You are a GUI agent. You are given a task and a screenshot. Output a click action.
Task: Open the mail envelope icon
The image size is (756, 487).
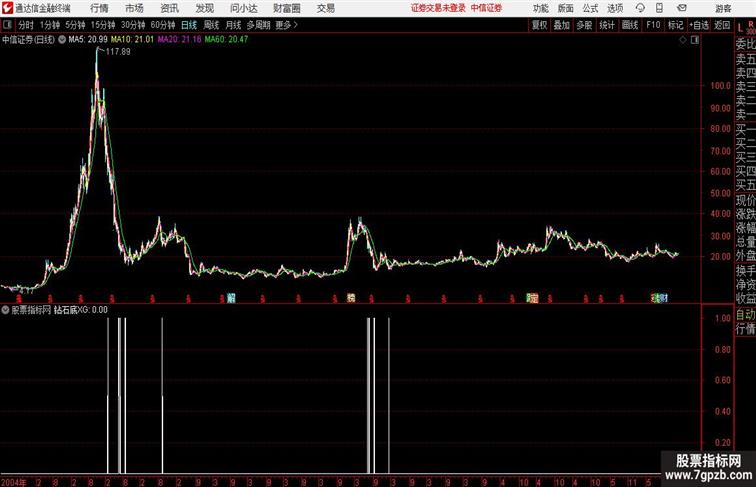682,8
